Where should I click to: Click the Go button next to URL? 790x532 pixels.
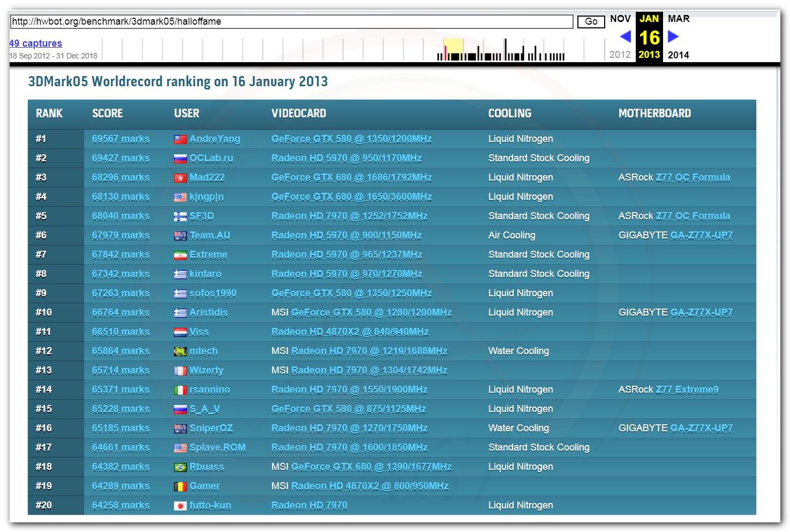591,21
